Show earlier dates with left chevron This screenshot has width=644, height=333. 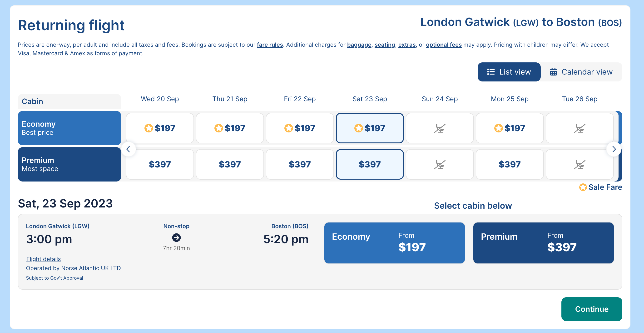coord(128,149)
